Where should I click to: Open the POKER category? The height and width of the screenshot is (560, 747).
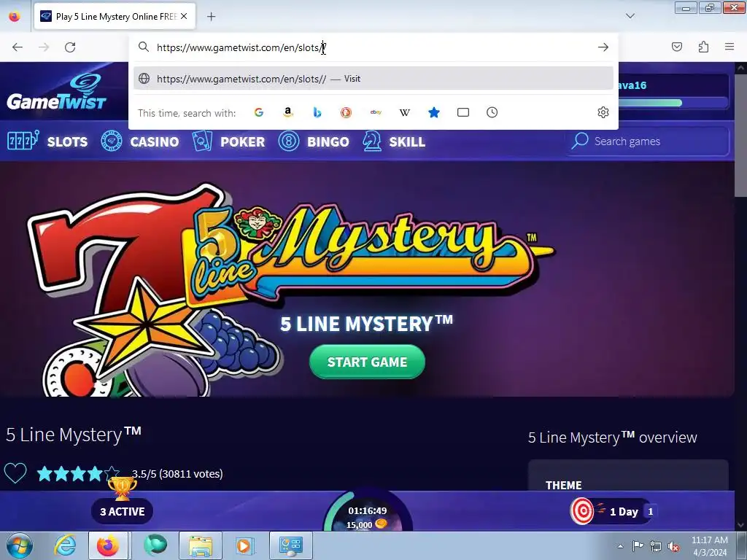228,141
